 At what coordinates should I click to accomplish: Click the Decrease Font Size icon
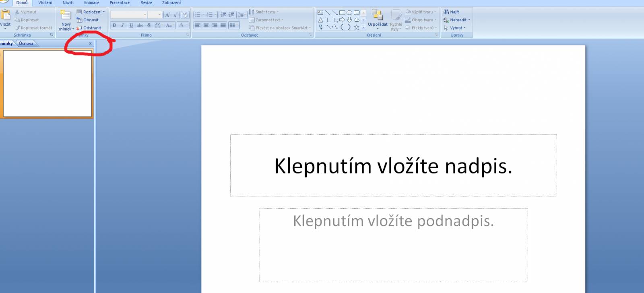(175, 15)
